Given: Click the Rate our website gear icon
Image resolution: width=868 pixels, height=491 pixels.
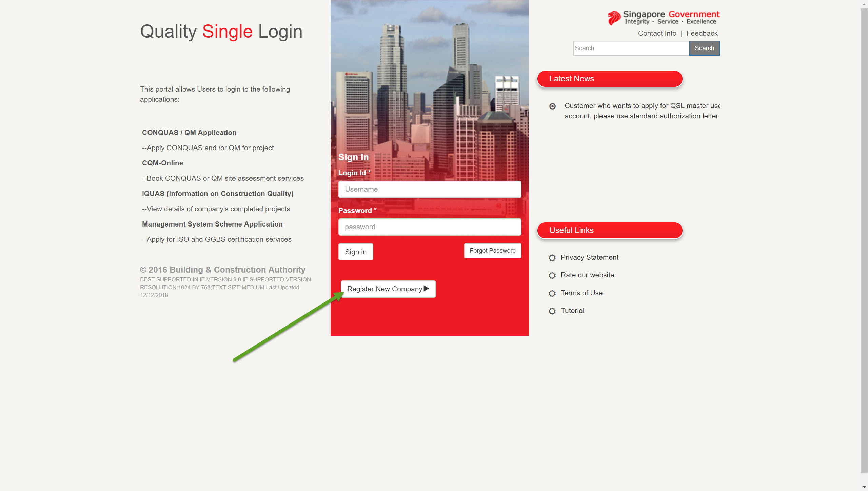Looking at the screenshot, I should click(553, 275).
